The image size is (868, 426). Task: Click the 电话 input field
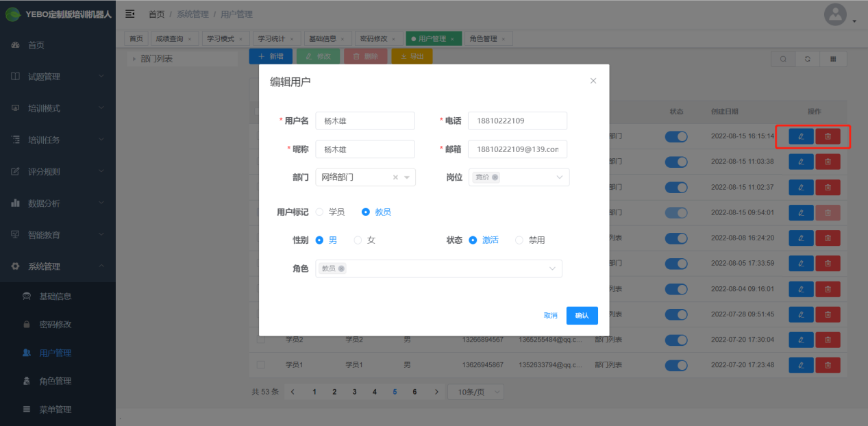coord(518,121)
